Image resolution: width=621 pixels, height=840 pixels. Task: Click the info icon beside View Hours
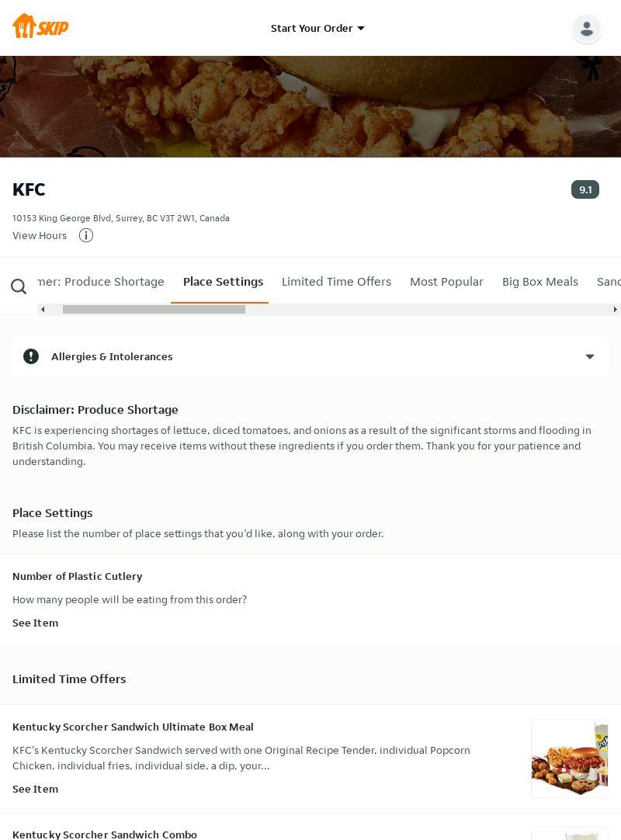coord(86,235)
